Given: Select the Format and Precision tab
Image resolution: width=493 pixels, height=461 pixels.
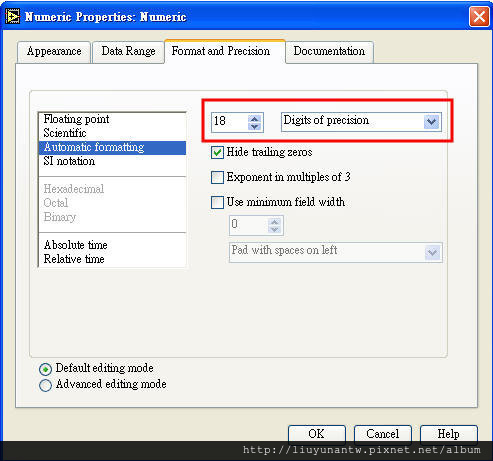Looking at the screenshot, I should (x=225, y=51).
